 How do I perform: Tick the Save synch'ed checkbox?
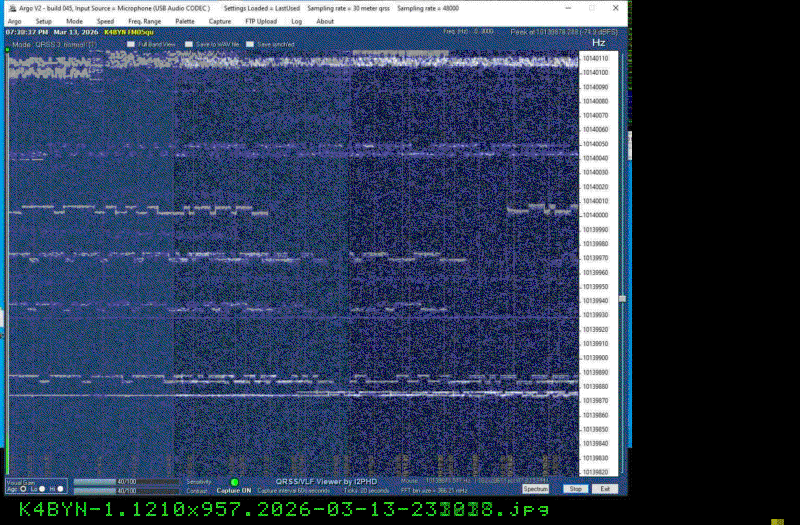point(250,44)
